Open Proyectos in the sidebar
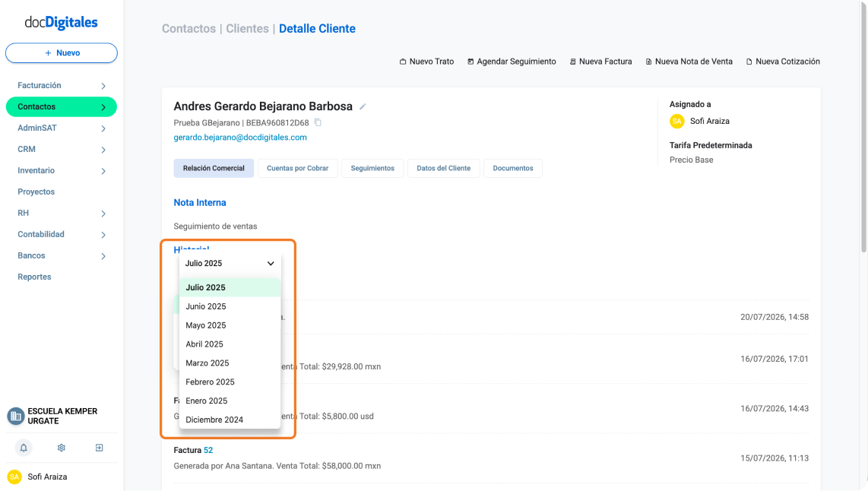868x491 pixels. tap(36, 192)
